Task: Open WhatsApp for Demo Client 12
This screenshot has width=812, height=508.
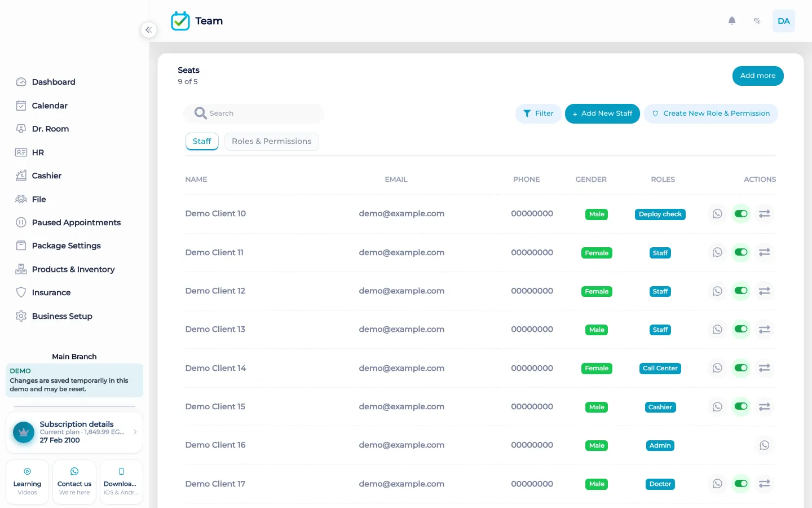Action: (717, 291)
